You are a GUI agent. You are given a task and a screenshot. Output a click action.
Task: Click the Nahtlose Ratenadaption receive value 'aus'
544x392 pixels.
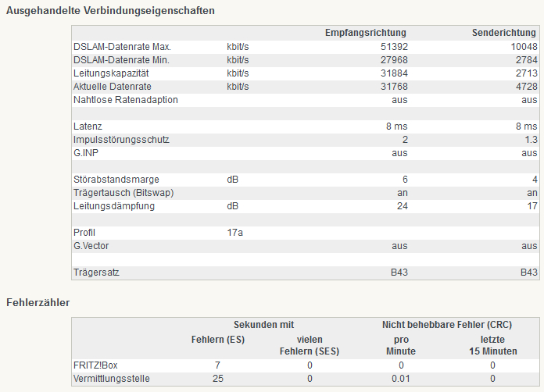[399, 100]
